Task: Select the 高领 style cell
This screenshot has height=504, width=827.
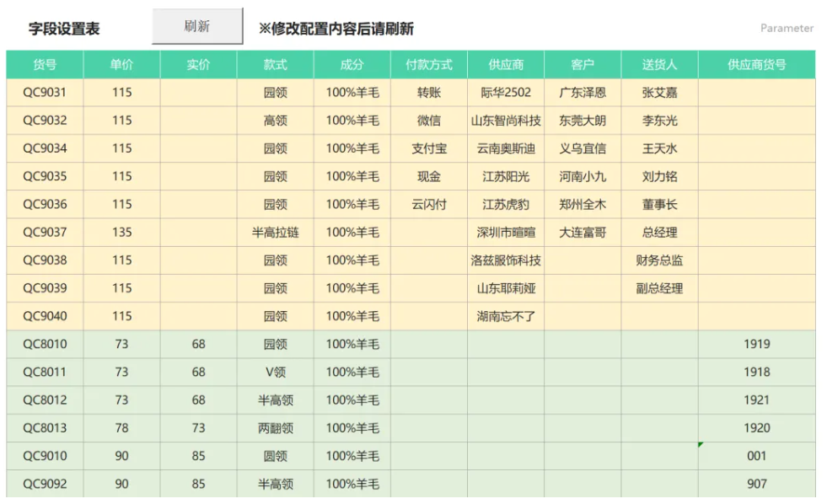Action: pos(276,121)
